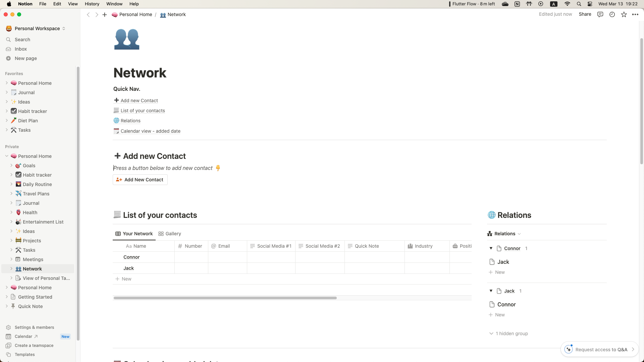Viewport: 644px width, 362px height.
Task: Click the Add New Contact button
Action: (x=140, y=180)
